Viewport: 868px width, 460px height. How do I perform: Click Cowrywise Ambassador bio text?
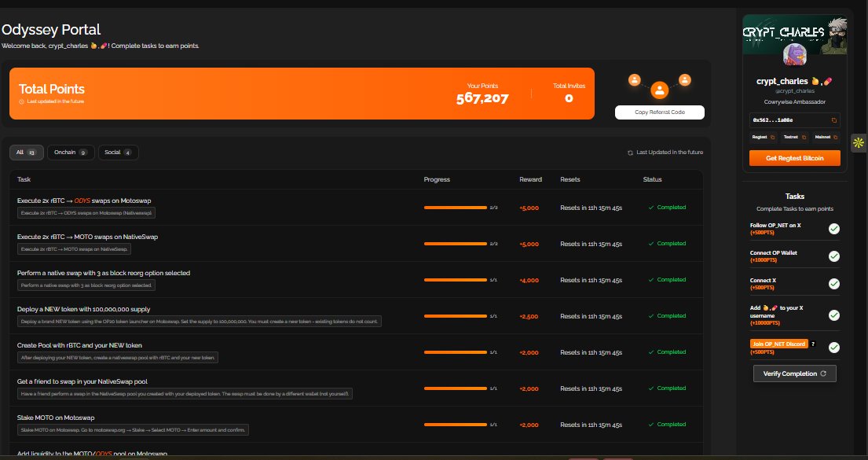click(794, 102)
